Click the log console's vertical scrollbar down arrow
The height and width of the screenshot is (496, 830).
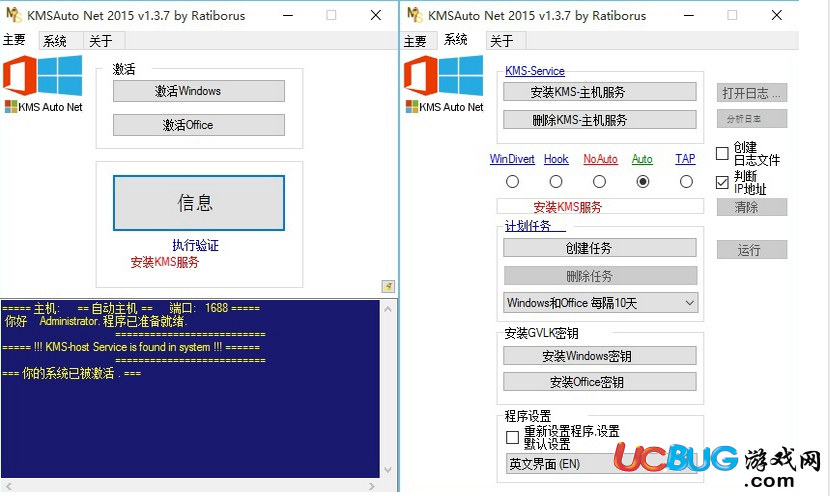388,470
